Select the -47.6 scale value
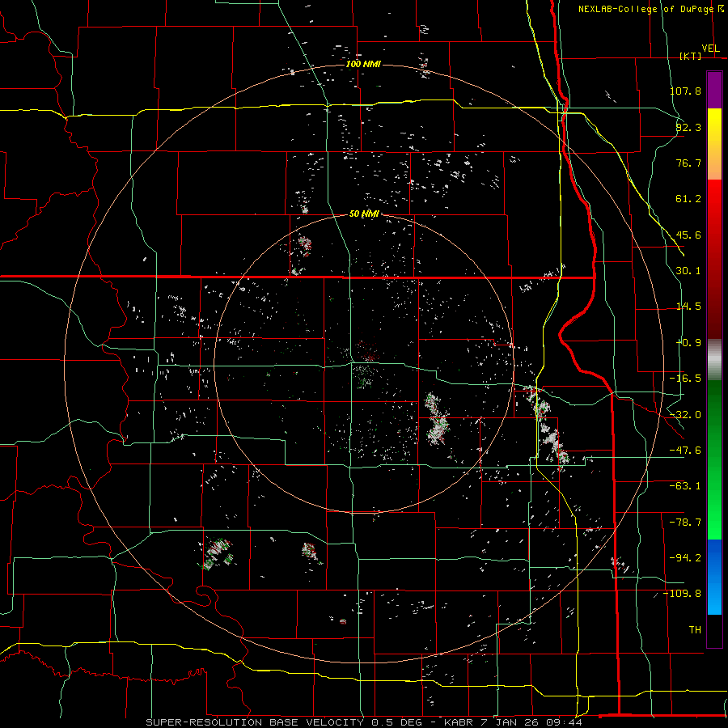 click(x=685, y=451)
